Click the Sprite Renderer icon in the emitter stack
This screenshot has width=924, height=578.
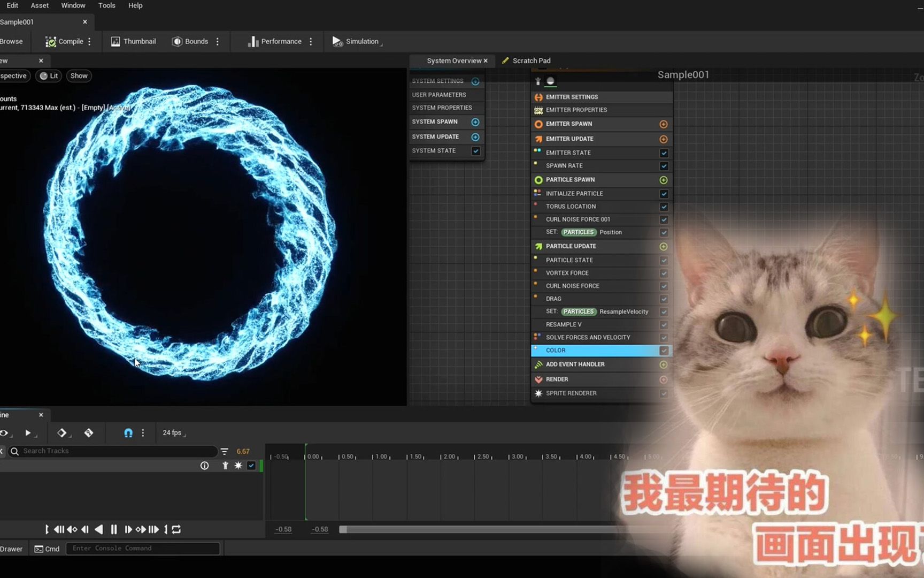click(x=538, y=393)
